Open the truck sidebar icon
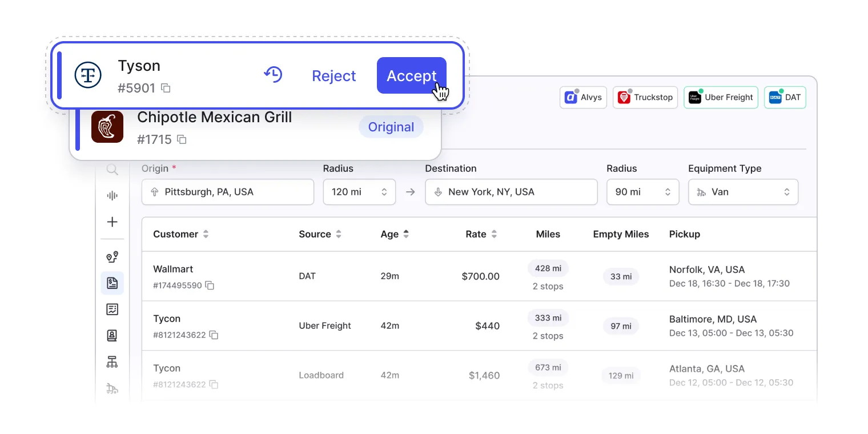The image size is (868, 434). point(112,388)
